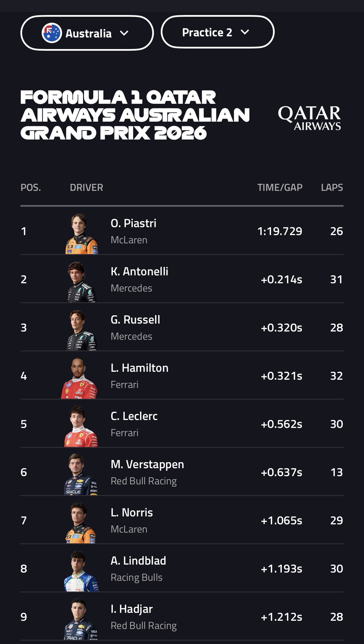Tap L. Hamilton's driver portrait

(x=79, y=379)
